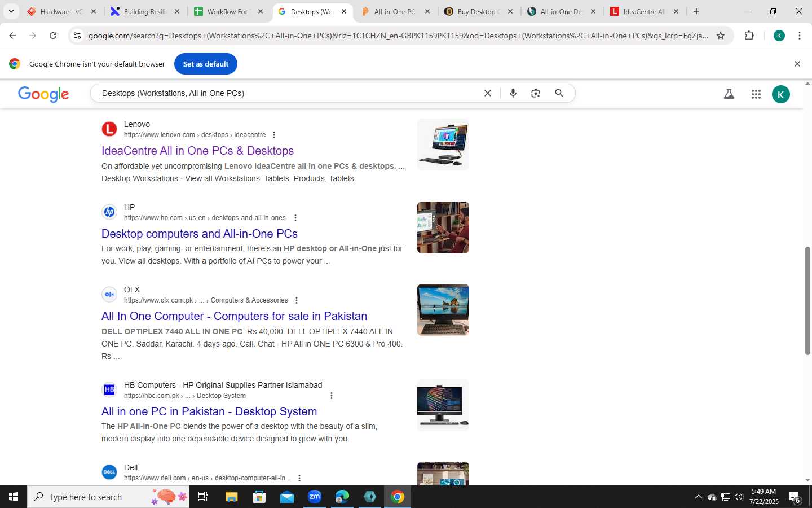The width and height of the screenshot is (812, 508).
Task: Open more options for Lenovo result
Action: click(x=274, y=135)
